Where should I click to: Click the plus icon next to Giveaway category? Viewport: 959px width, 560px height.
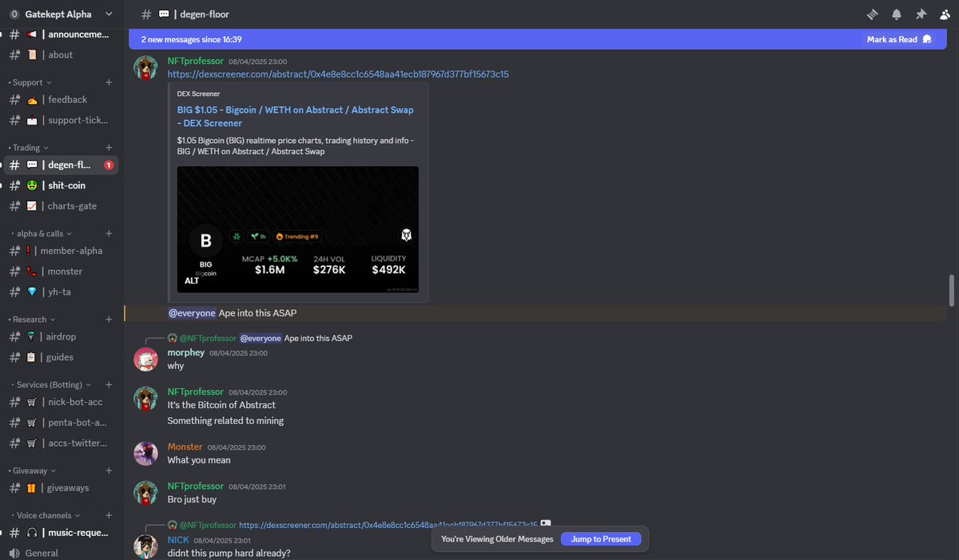click(x=109, y=471)
